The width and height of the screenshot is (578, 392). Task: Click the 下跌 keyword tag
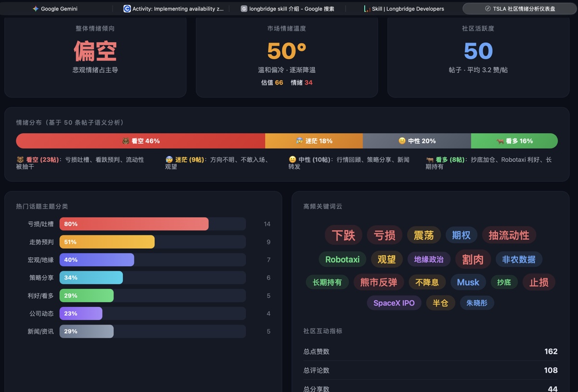click(x=343, y=235)
